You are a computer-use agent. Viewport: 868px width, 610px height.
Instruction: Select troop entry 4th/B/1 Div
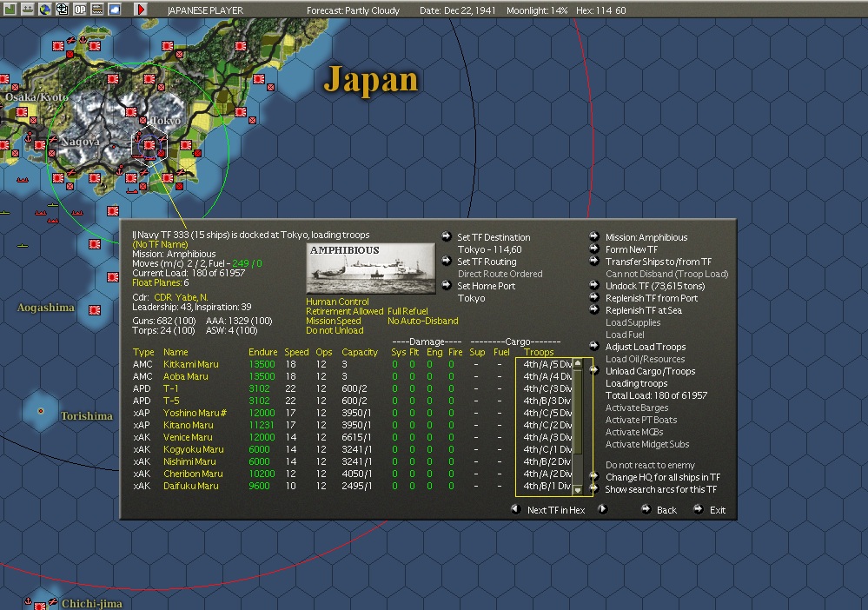click(547, 486)
